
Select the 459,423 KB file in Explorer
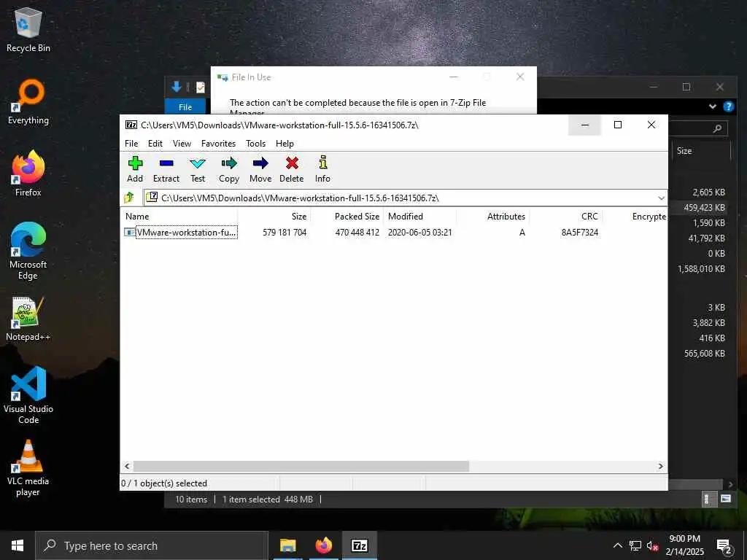coord(704,208)
